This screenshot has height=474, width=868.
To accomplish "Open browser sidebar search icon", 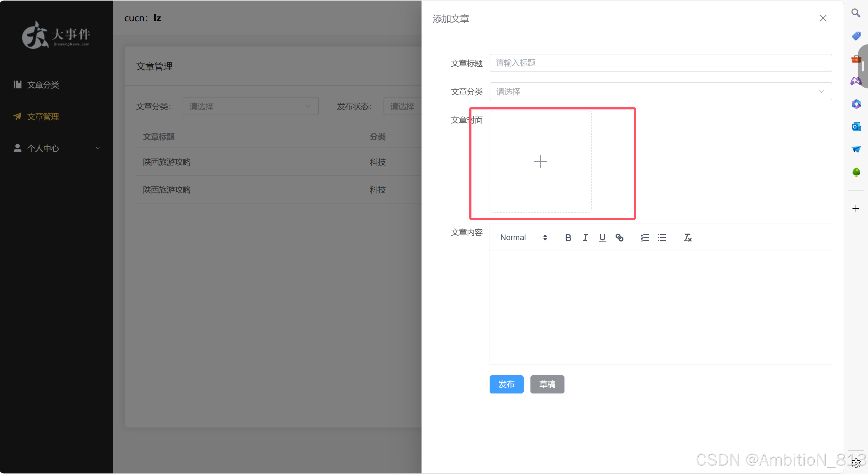I will (x=856, y=13).
